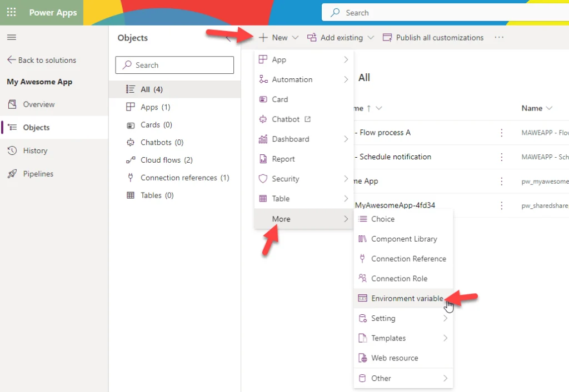The height and width of the screenshot is (392, 569).
Task: Click the New button in command bar
Action: tap(278, 38)
